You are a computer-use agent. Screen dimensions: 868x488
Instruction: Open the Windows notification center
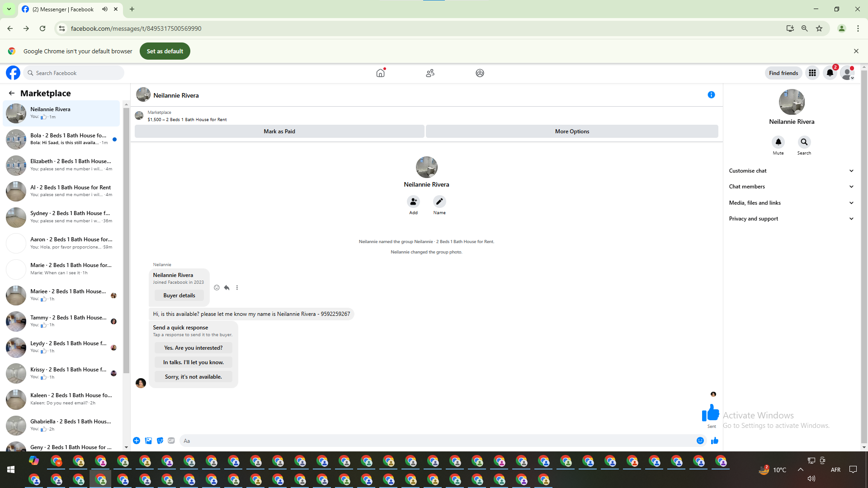(x=853, y=470)
